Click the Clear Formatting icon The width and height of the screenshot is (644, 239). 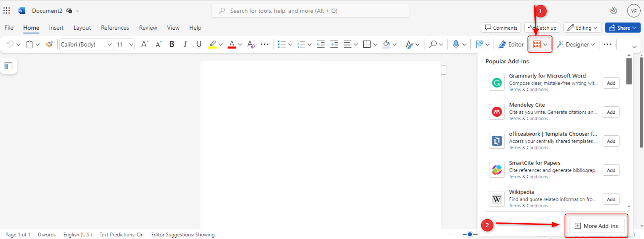(x=251, y=44)
